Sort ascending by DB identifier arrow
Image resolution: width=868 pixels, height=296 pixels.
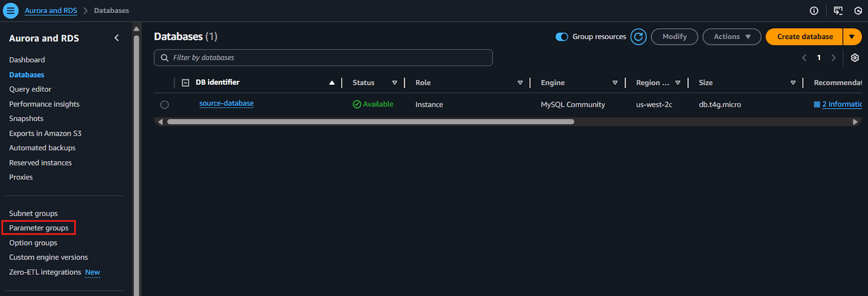[x=331, y=83]
